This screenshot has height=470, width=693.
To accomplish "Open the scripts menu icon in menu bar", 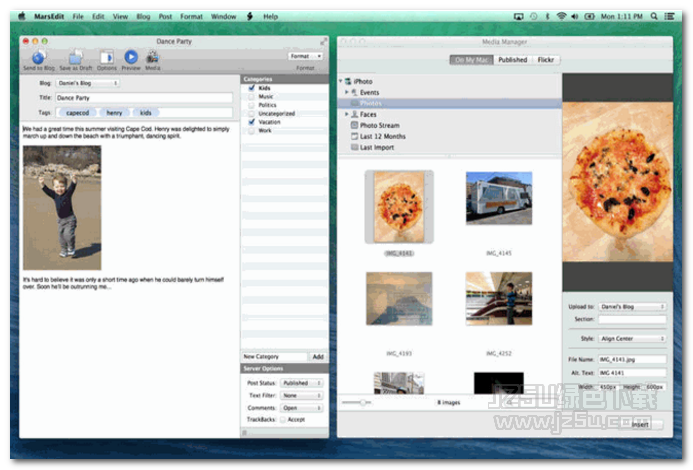I will coord(250,16).
